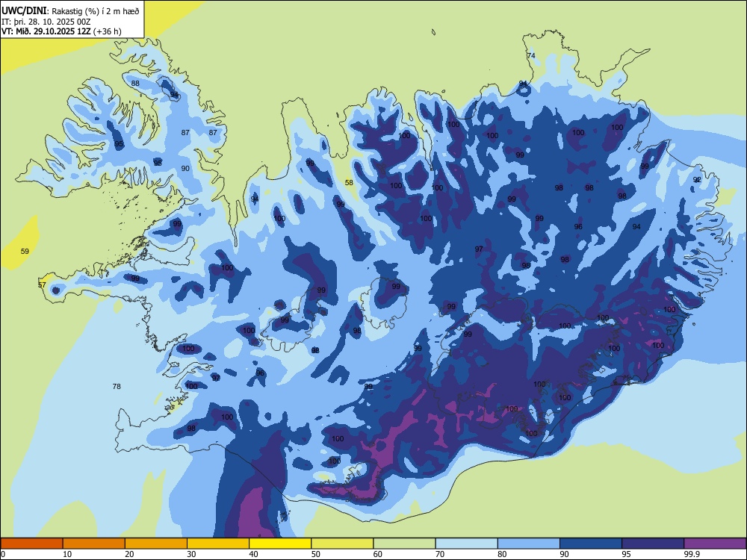Click the 'UWC/DINI' model title
Viewport: 747px width, 560px height.
pos(24,10)
